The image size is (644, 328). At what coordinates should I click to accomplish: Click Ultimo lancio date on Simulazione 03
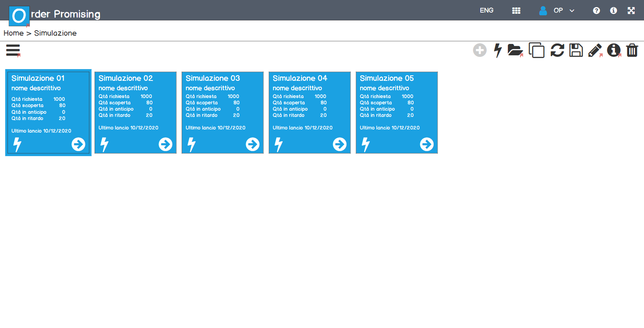tap(215, 128)
